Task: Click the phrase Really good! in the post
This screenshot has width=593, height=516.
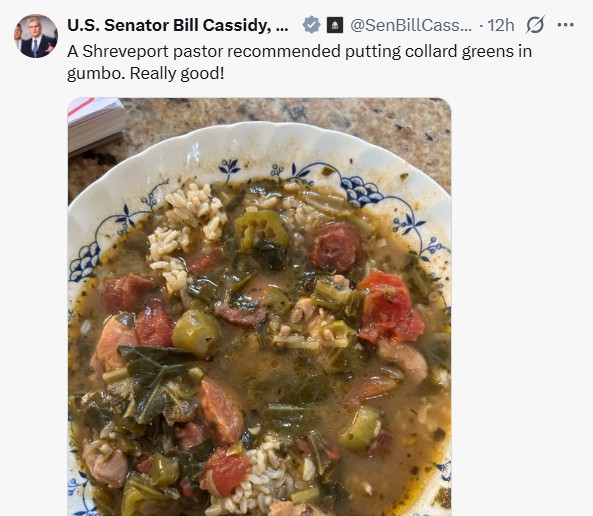Action: (x=177, y=73)
